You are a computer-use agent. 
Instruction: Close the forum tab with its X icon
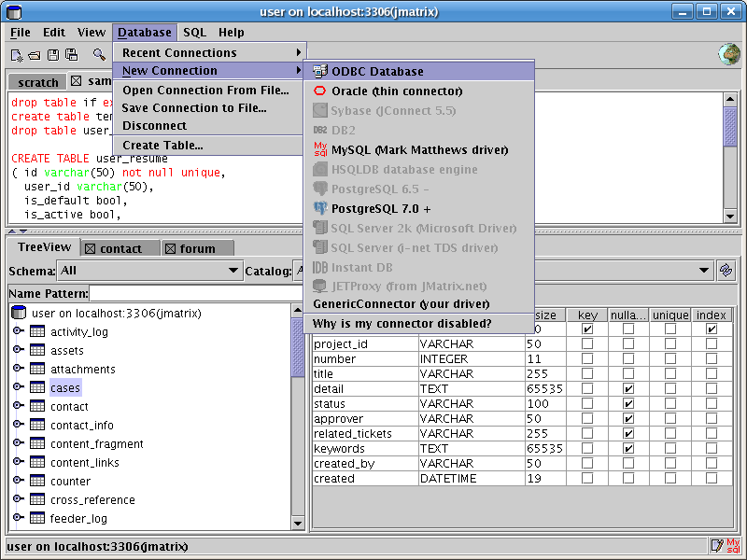pos(170,248)
